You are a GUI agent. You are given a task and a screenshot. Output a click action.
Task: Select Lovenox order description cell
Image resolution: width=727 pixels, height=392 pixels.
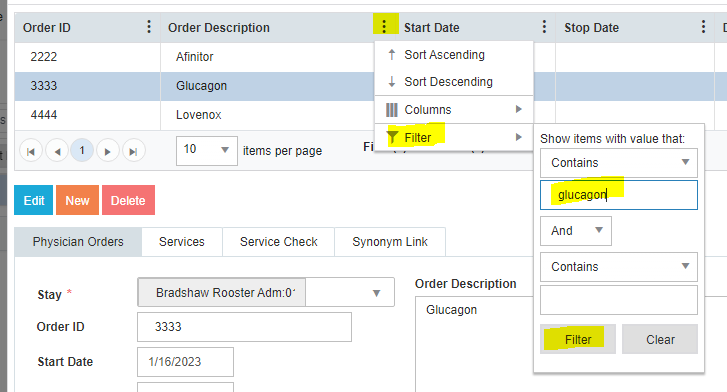pyautogui.click(x=268, y=115)
